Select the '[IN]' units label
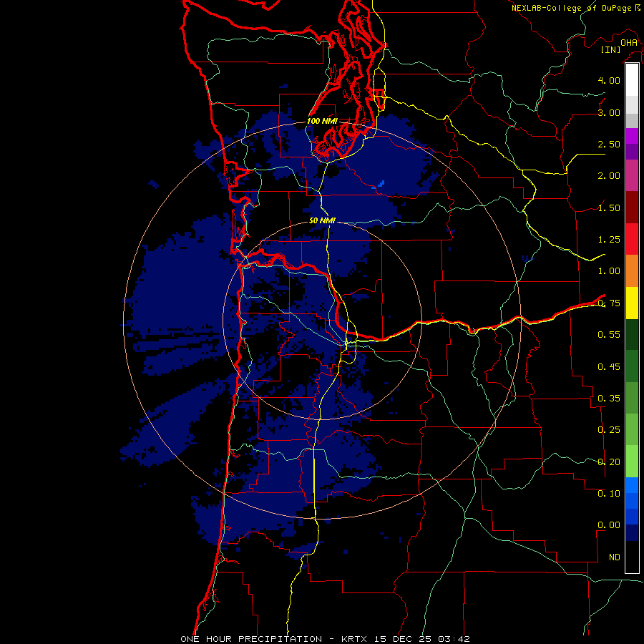 pos(610,49)
